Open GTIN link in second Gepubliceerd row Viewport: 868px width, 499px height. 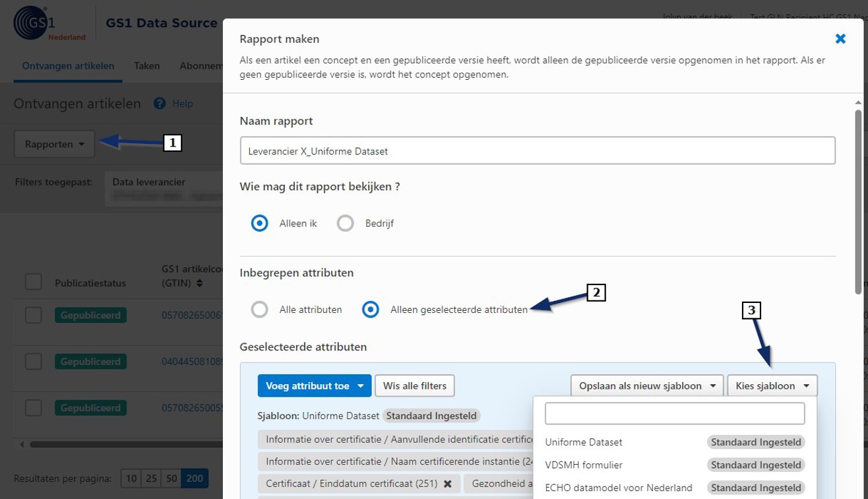tap(192, 362)
